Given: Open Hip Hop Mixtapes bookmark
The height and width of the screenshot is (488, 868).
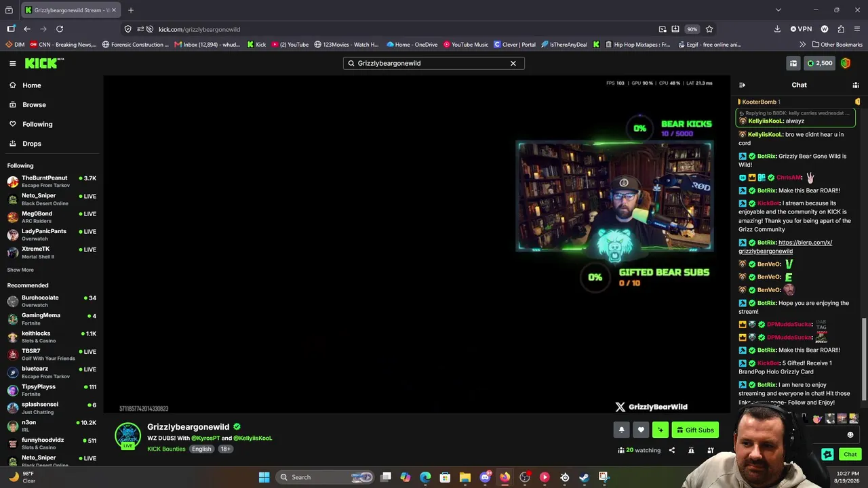Looking at the screenshot, I should [636, 45].
